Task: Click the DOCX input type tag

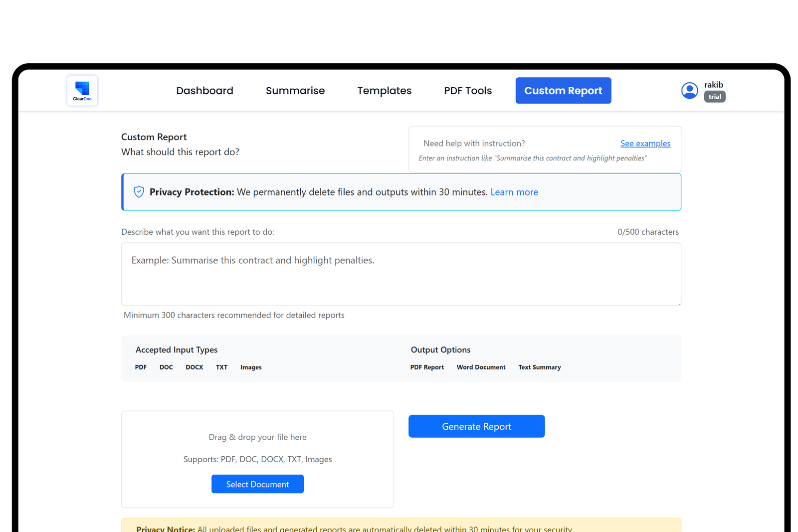Action: pos(194,367)
